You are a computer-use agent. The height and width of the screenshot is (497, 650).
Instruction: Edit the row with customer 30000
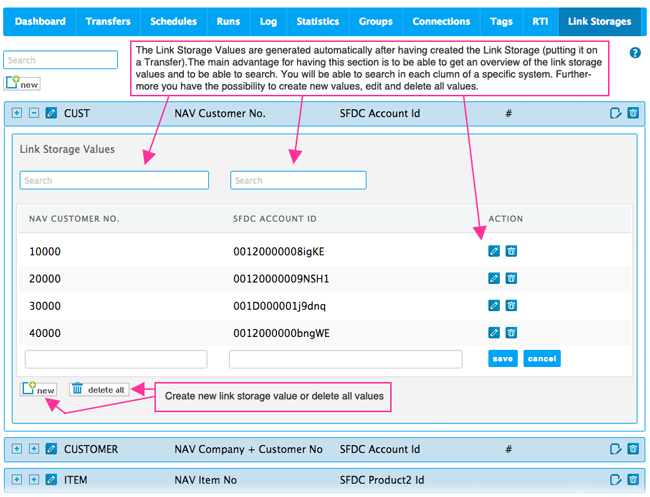point(494,306)
